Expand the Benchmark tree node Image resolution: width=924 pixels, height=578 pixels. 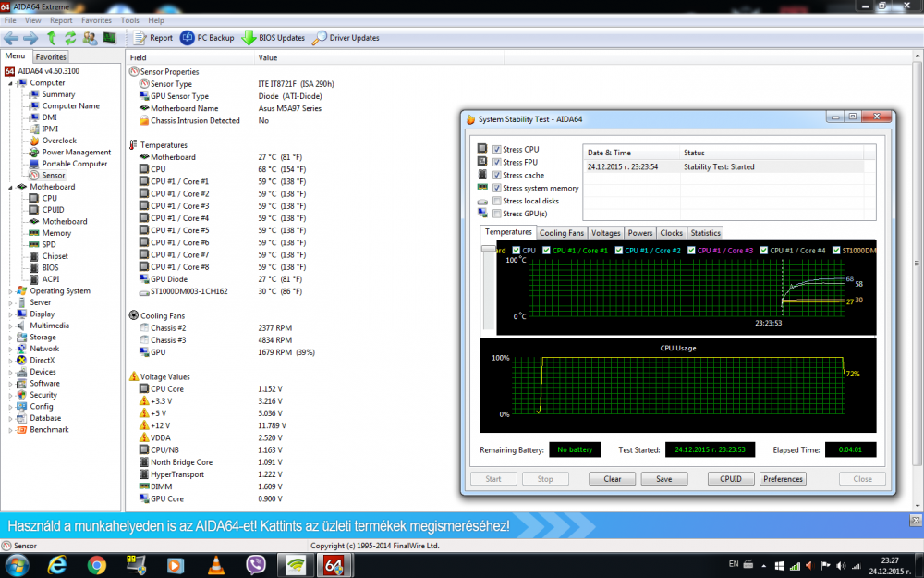click(10, 430)
